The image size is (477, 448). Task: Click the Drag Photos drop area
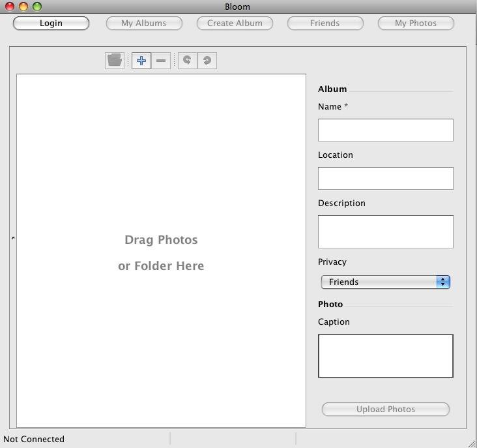[161, 250]
